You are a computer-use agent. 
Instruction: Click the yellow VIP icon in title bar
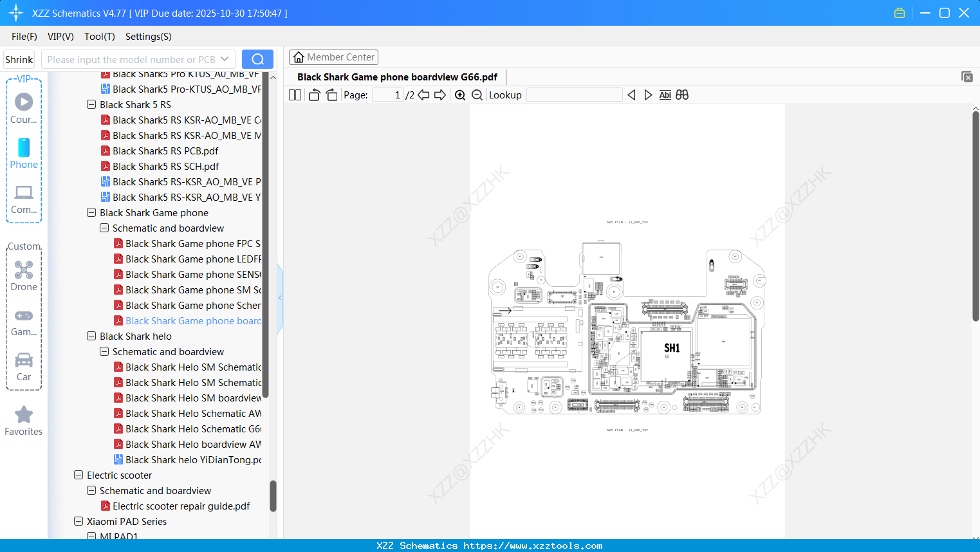(900, 13)
